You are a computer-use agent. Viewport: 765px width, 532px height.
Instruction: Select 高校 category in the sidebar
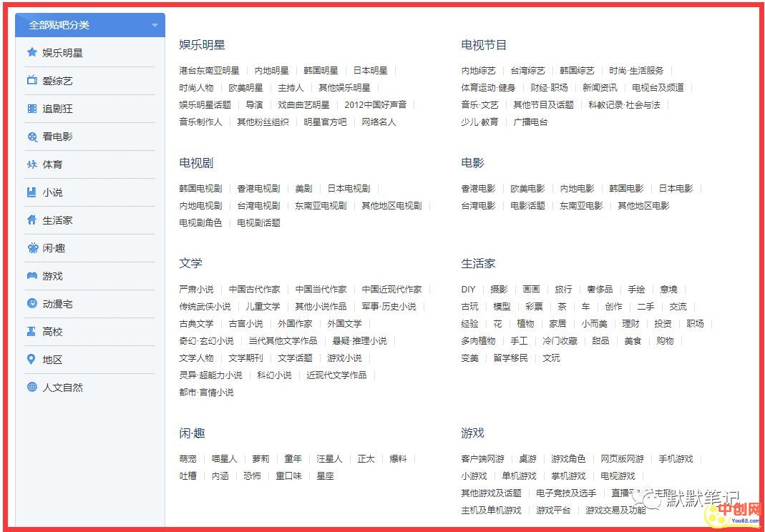pyautogui.click(x=52, y=332)
